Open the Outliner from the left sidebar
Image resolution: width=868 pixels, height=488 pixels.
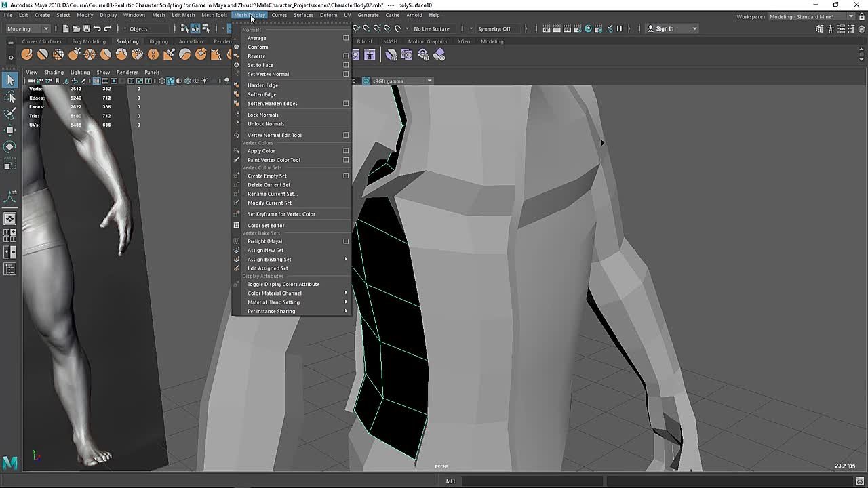[x=10, y=269]
